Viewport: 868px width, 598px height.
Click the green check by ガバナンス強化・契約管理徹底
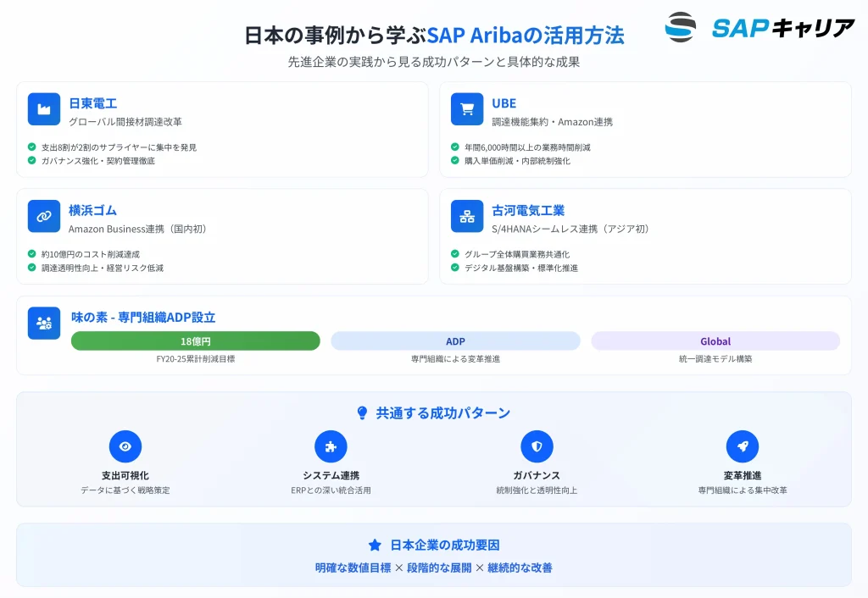(x=32, y=160)
